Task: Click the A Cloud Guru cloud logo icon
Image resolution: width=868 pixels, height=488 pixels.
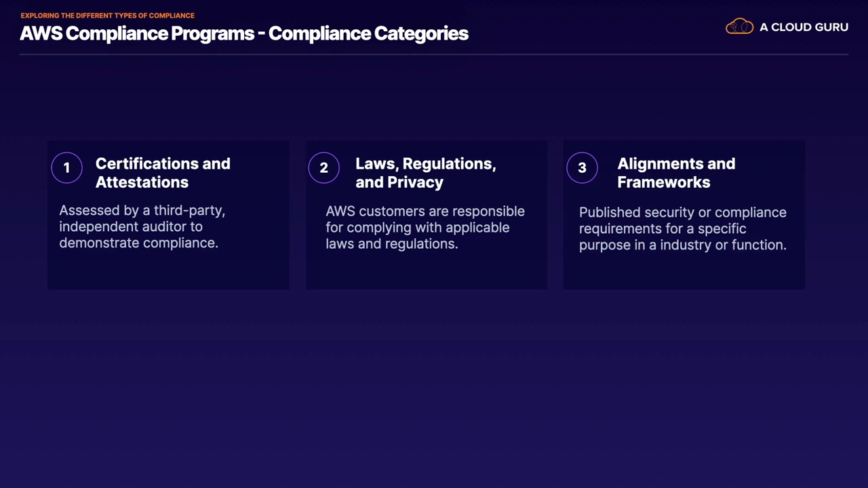Action: (739, 27)
